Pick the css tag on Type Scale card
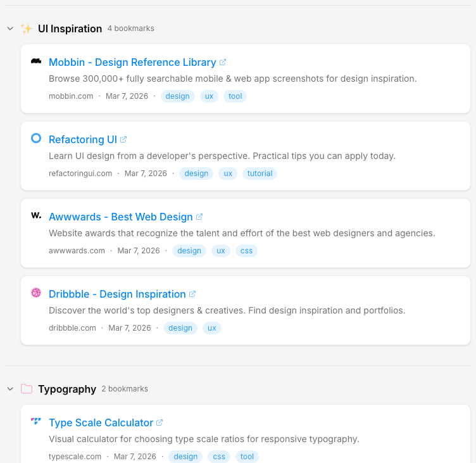The image size is (476, 463). (x=219, y=457)
